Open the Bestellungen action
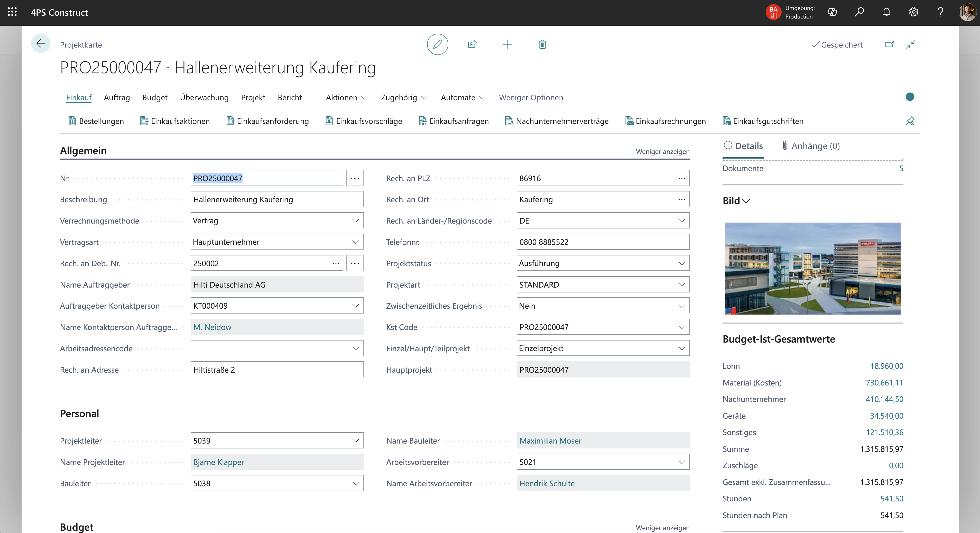The height and width of the screenshot is (533, 980). [96, 121]
